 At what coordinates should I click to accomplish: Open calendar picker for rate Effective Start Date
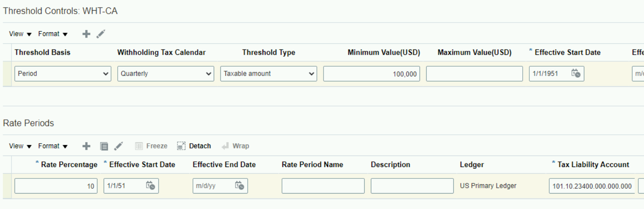tap(150, 186)
